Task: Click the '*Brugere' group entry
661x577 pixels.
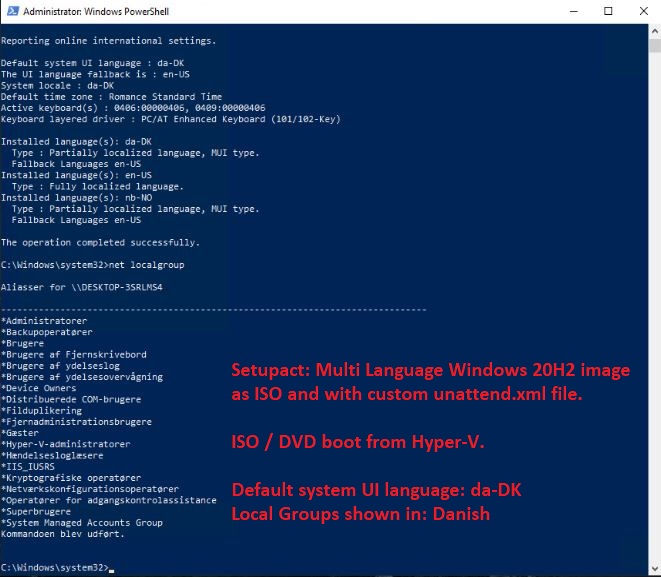Action: point(22,344)
